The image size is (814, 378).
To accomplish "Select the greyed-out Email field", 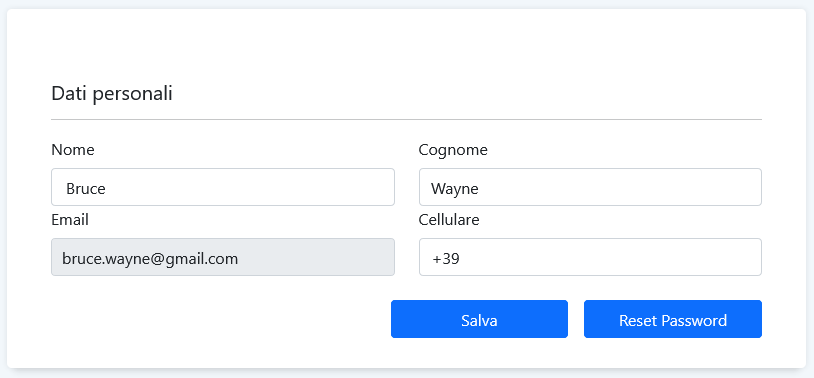I will tap(223, 257).
